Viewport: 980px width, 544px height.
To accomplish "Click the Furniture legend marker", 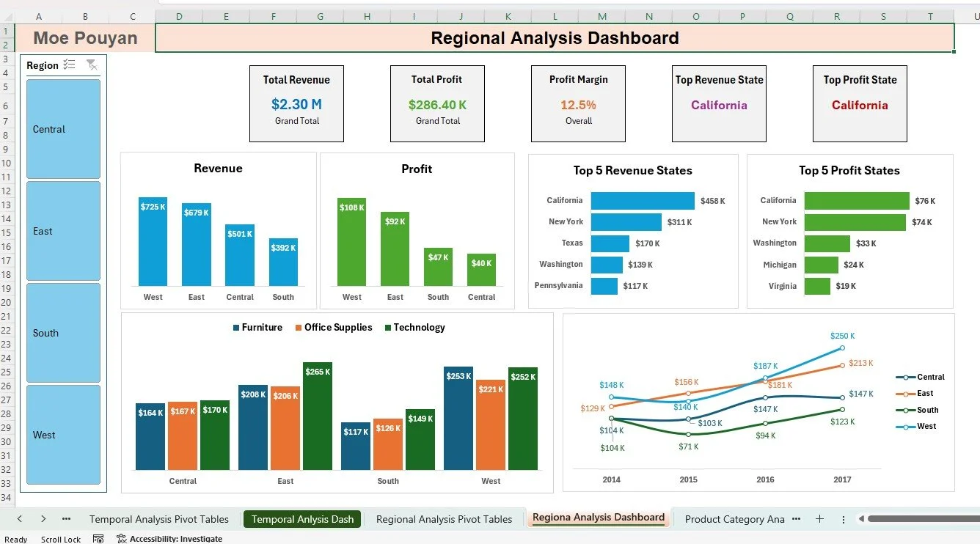I will pos(236,328).
